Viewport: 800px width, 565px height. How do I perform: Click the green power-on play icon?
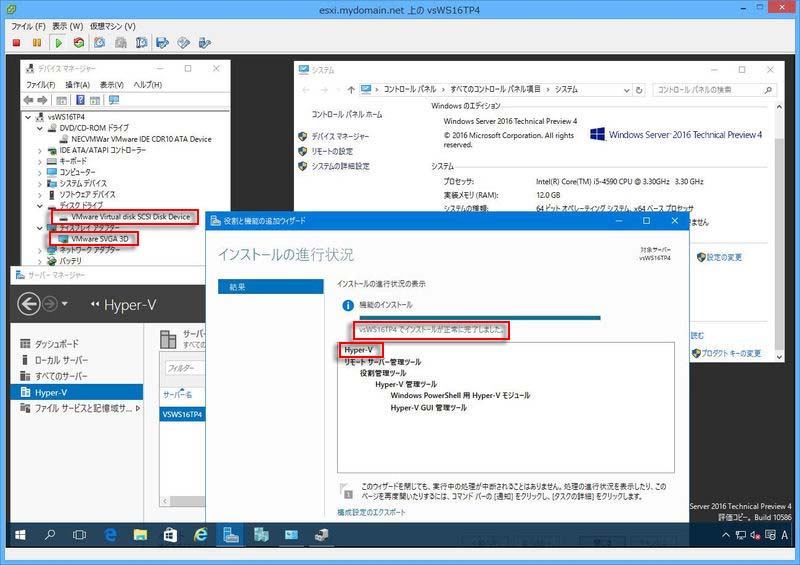point(59,43)
